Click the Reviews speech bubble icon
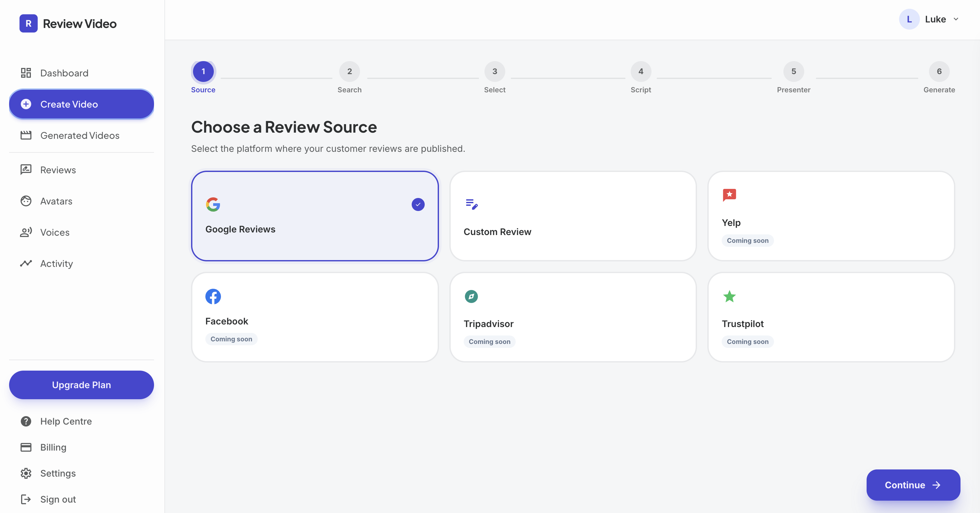The width and height of the screenshot is (980, 513). point(26,170)
